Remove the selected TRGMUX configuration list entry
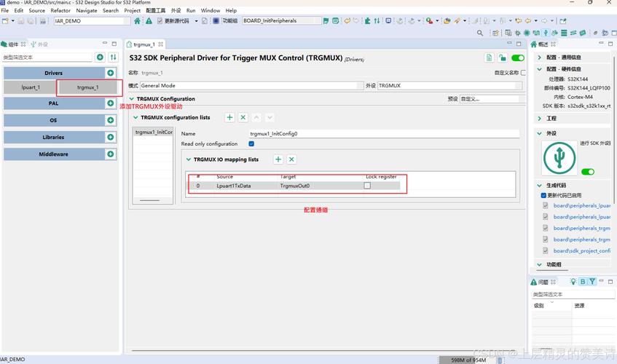The height and width of the screenshot is (364, 617). point(243,117)
